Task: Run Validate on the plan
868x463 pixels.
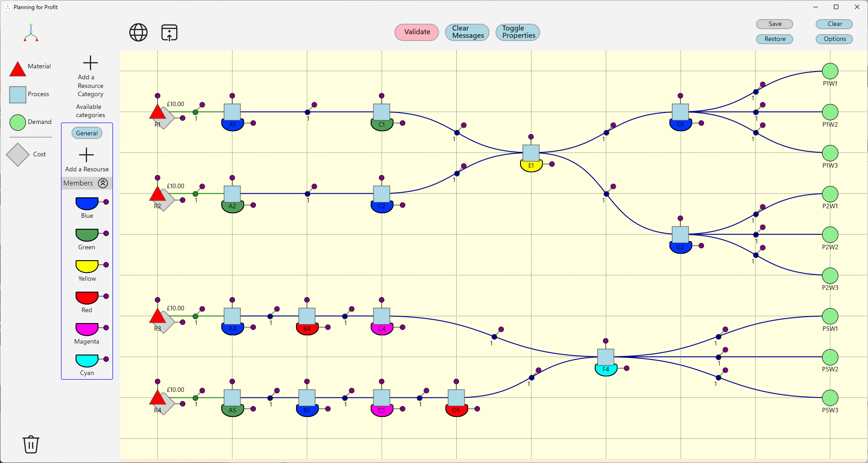Action: [416, 32]
